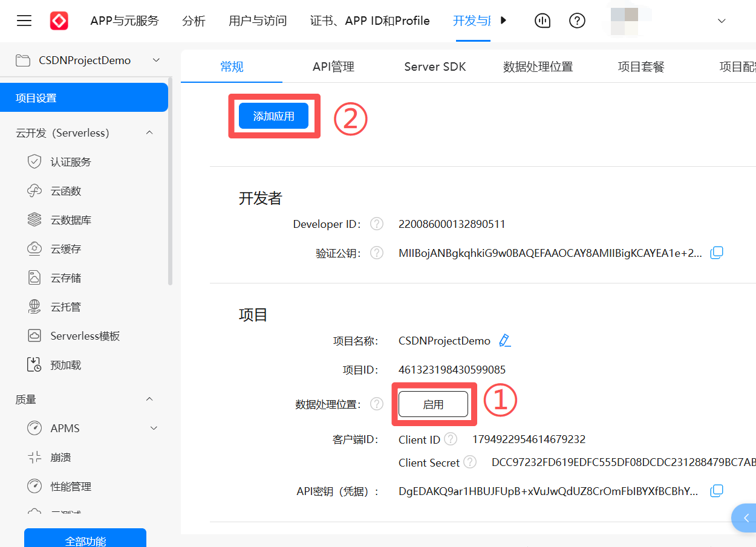Viewport: 756px width, 547px height.
Task: Click the sidebar vertical scrollbar
Action: coord(171,181)
